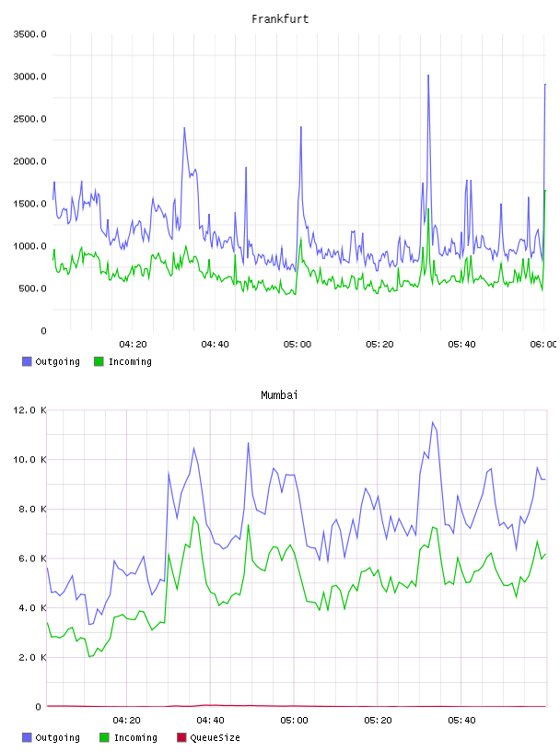The width and height of the screenshot is (560, 752).
Task: Click the 05:20 time label on Frankfurt chart
Action: click(x=379, y=345)
